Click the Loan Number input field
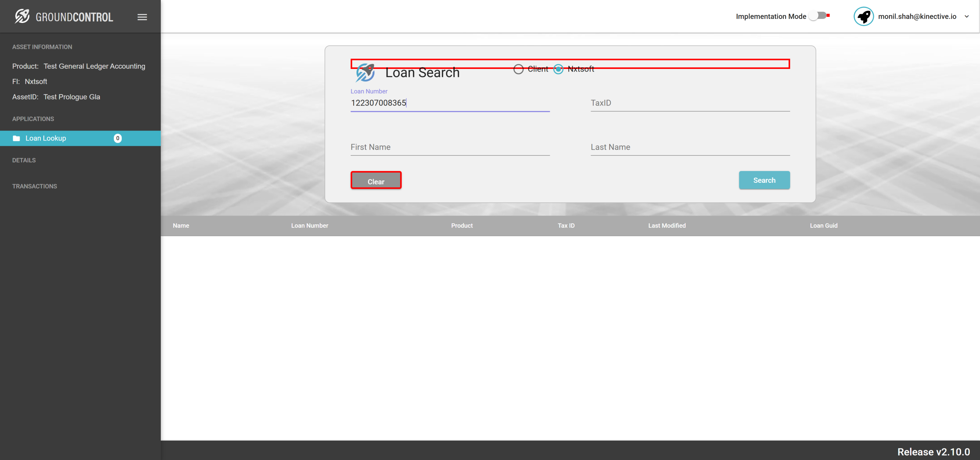This screenshot has height=460, width=980. pos(450,103)
